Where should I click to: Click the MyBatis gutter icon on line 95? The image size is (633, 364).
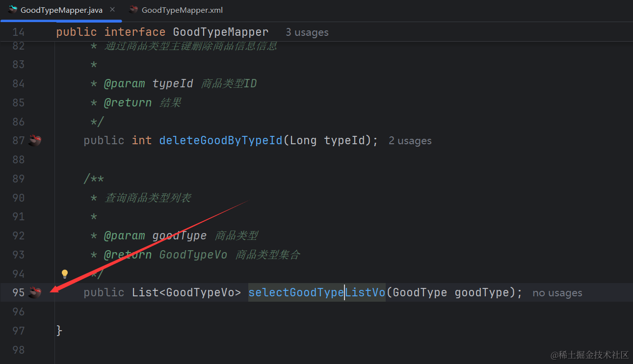(x=34, y=293)
